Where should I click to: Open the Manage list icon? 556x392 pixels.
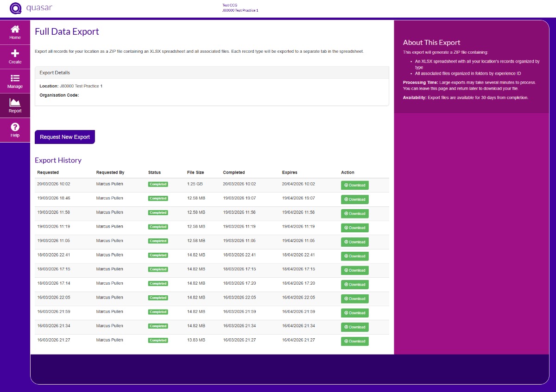pyautogui.click(x=15, y=78)
